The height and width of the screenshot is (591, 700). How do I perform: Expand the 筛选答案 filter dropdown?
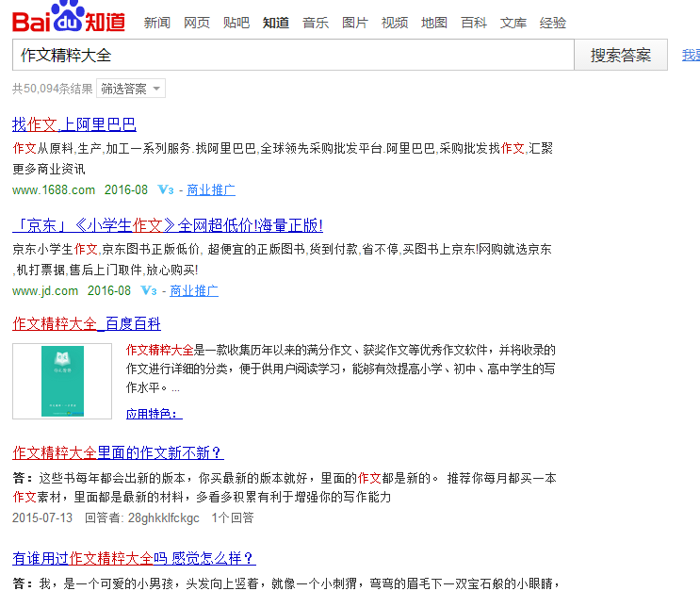pos(131,89)
